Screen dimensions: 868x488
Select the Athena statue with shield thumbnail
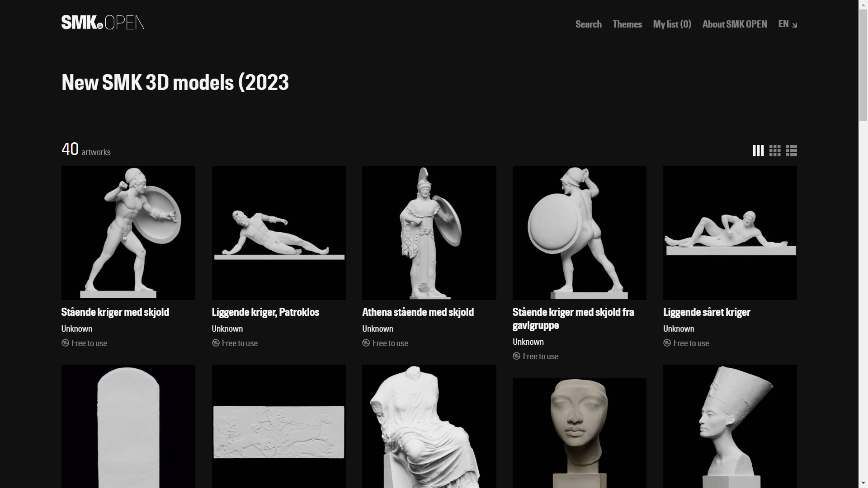pos(429,233)
